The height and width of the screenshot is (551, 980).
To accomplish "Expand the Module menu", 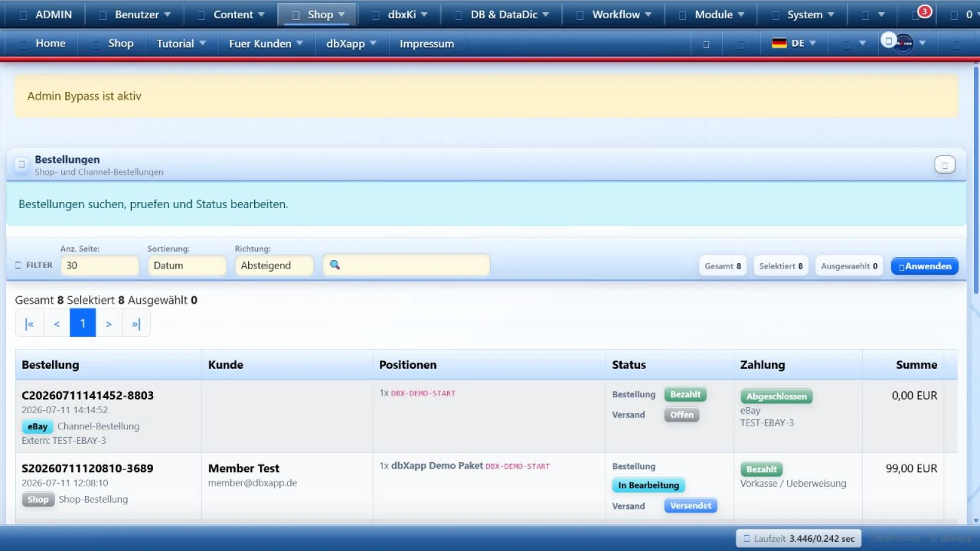I will click(x=712, y=15).
